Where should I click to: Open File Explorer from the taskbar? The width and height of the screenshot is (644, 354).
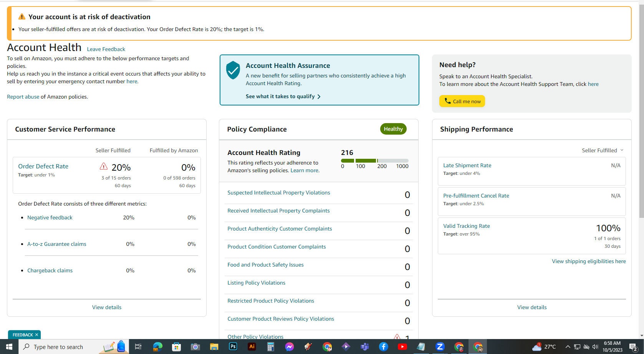(214, 347)
